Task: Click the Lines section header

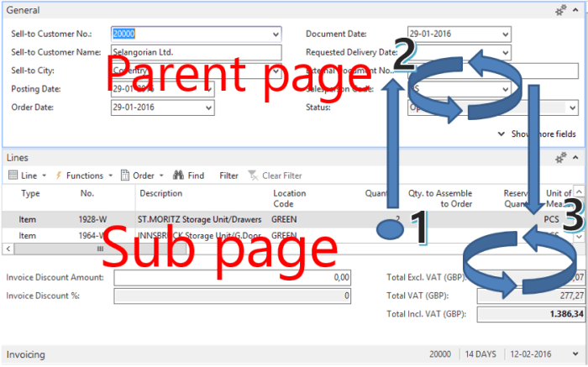Action: [18, 157]
